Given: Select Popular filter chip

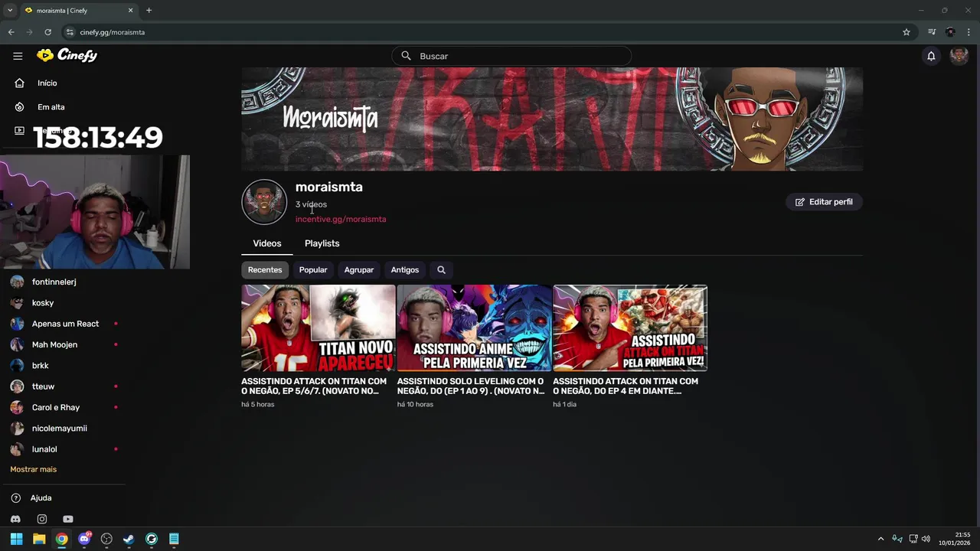Looking at the screenshot, I should point(313,269).
